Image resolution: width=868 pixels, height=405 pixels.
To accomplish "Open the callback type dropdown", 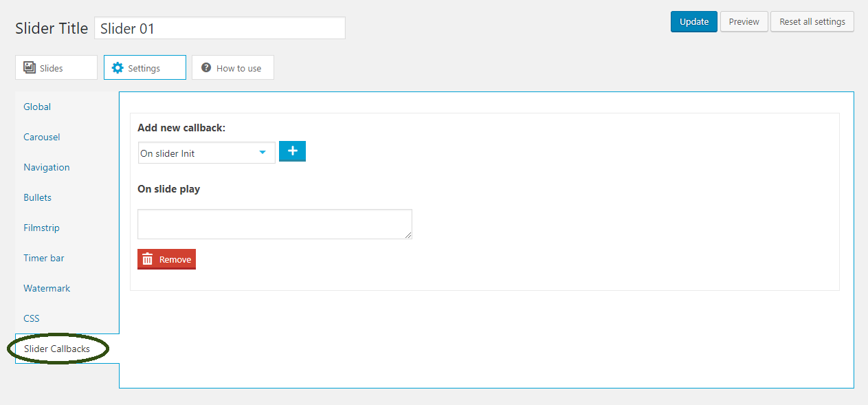I will 206,153.
